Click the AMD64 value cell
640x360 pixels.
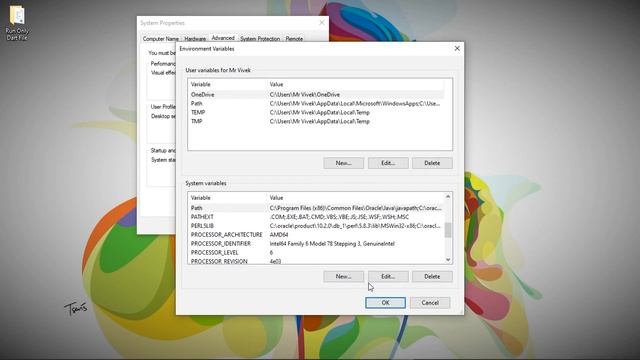tap(279, 235)
